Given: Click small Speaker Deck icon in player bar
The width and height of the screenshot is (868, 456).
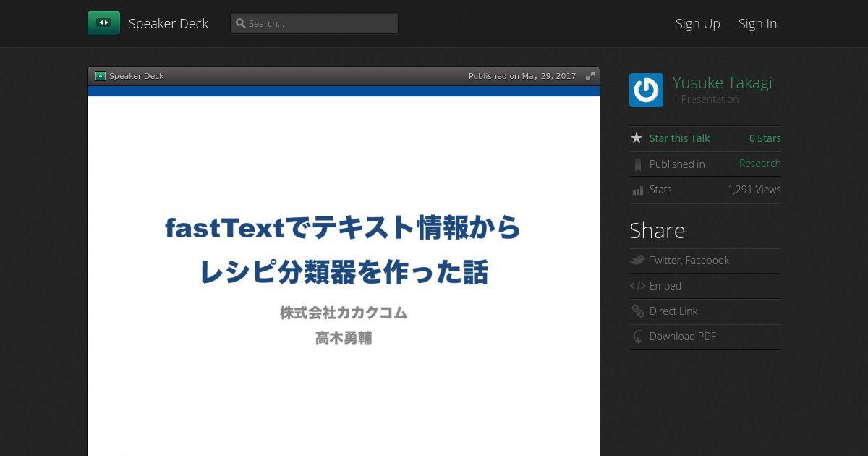Looking at the screenshot, I should pos(101,76).
